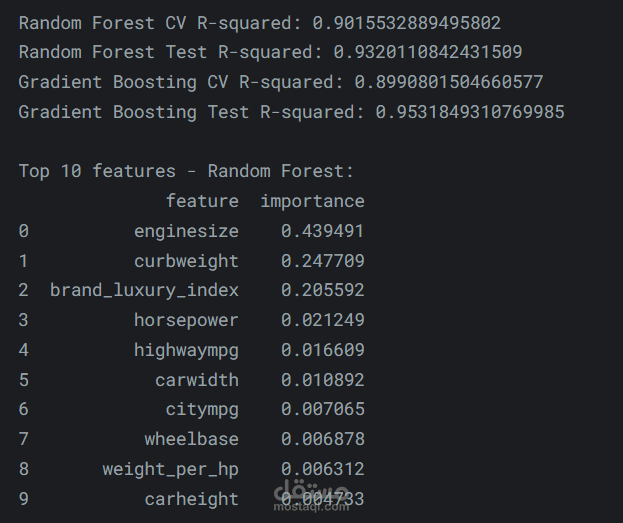Click the 'importance' column header
The width and height of the screenshot is (623, 523).
(x=312, y=201)
